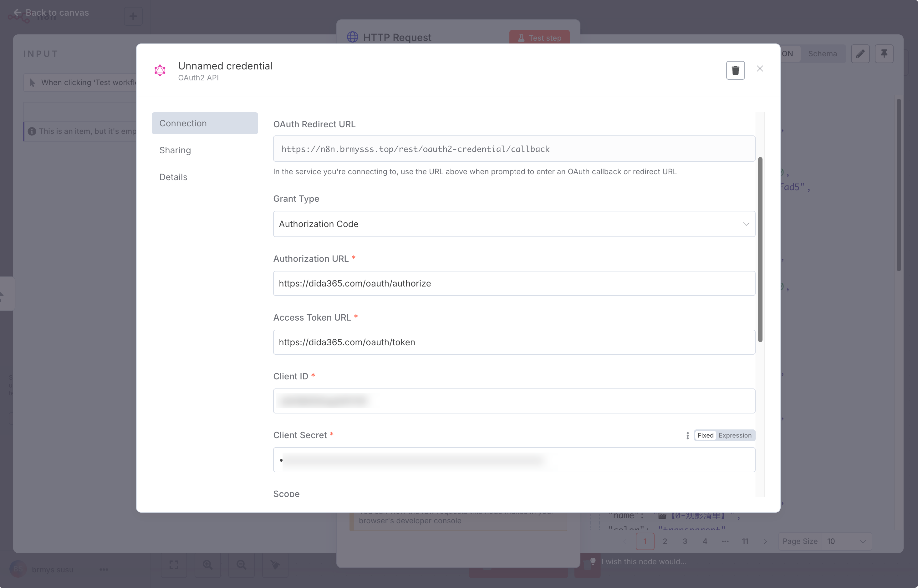Expand the Page Size dropdown
Viewport: 918px width, 588px height.
click(847, 541)
